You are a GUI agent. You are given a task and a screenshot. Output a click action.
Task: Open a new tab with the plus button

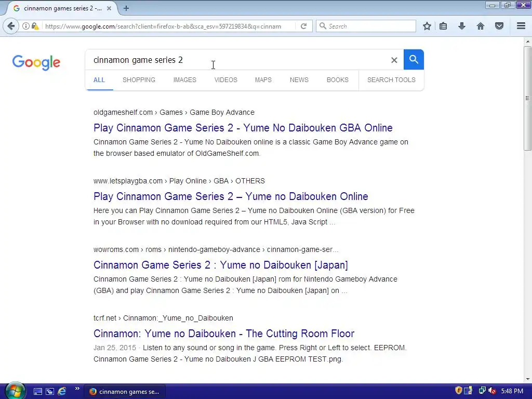click(126, 8)
